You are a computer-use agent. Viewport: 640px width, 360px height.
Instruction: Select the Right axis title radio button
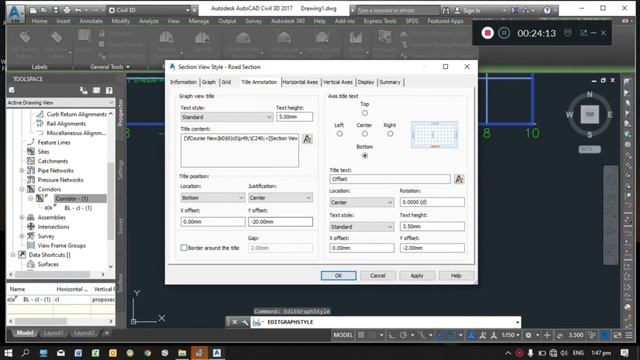click(x=390, y=133)
